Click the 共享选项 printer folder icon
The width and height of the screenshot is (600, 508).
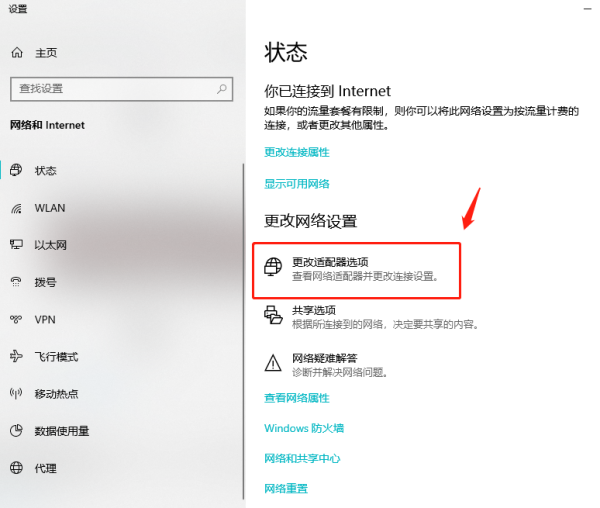(x=273, y=315)
